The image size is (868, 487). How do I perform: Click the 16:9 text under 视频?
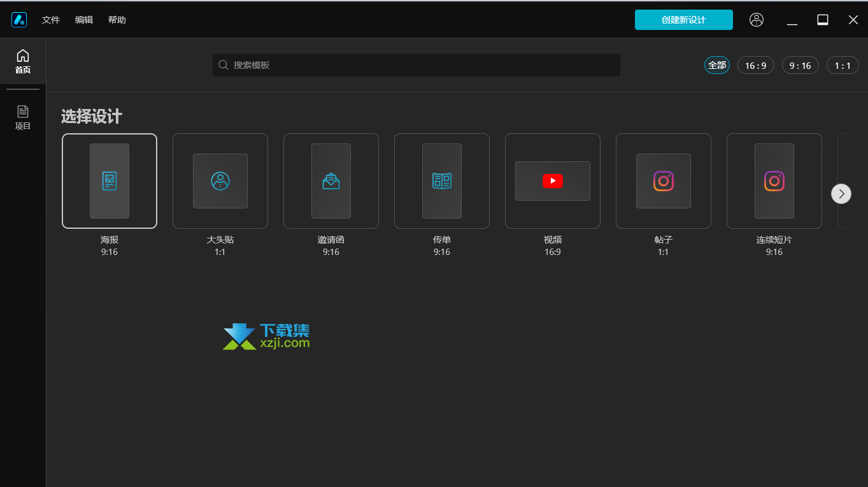click(x=553, y=252)
